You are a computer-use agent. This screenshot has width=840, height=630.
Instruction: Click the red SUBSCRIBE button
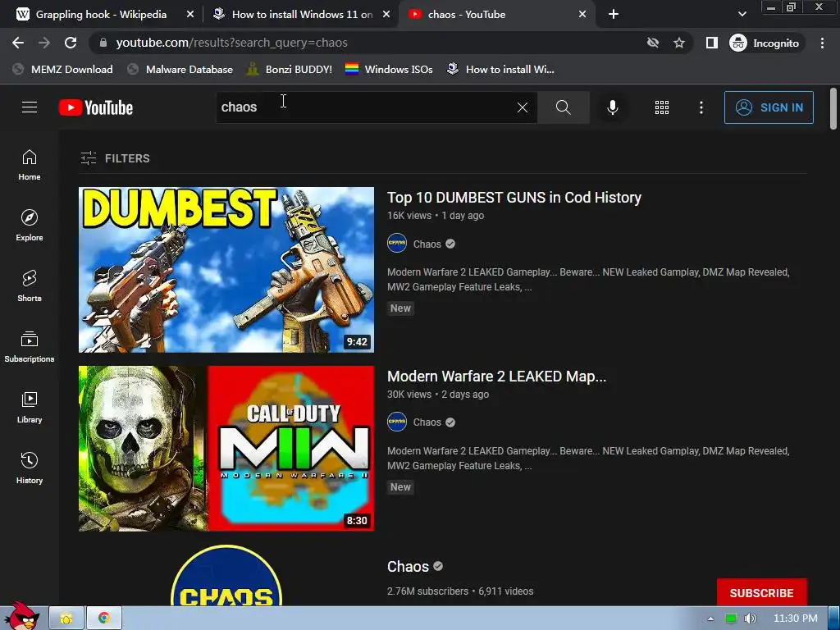tap(761, 592)
